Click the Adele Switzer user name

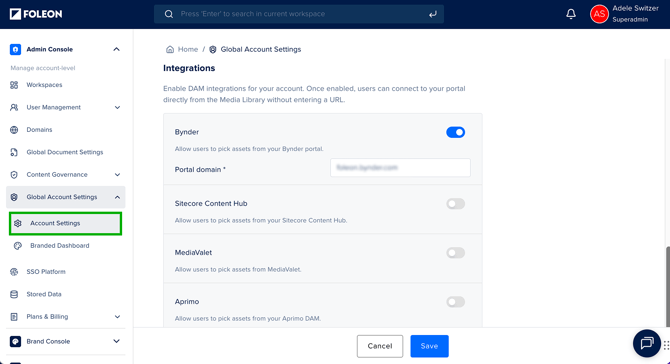tap(635, 9)
